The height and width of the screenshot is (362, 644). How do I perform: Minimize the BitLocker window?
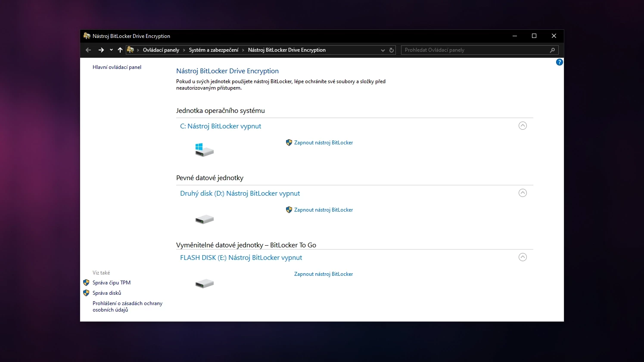pos(514,36)
